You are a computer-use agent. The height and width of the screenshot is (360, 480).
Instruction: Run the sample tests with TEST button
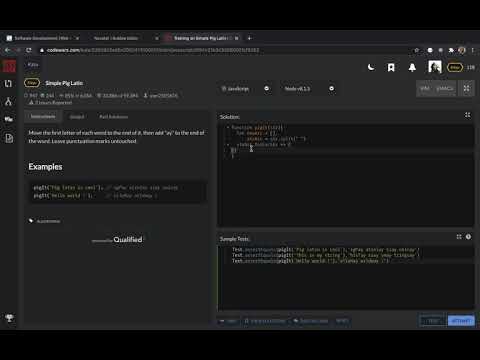[432, 321]
